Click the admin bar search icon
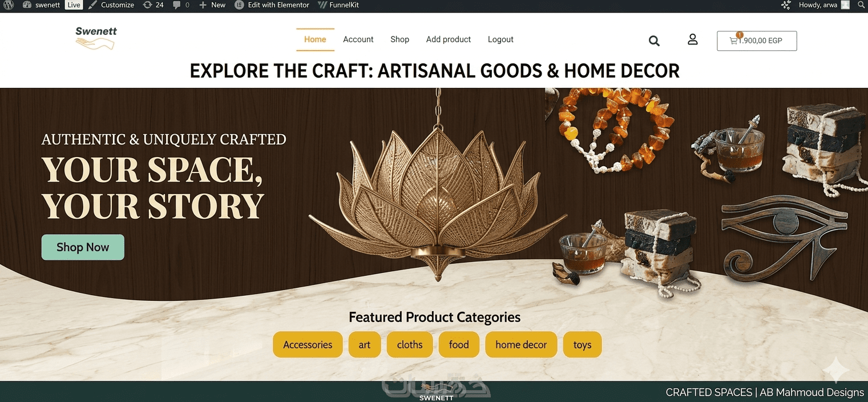 861,5
